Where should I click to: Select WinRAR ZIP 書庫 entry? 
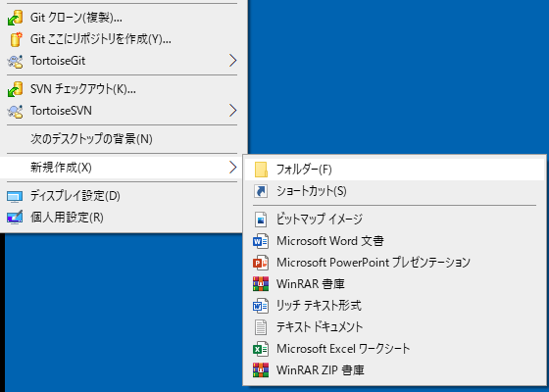tap(394, 370)
